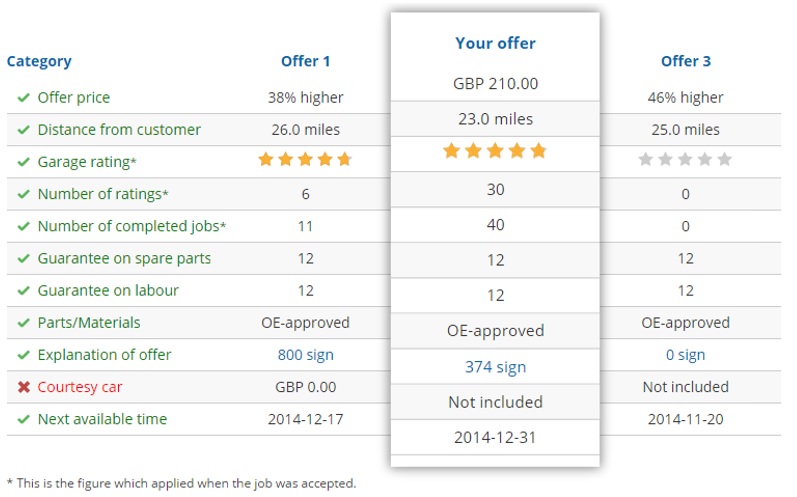Open Offer 1's 800 sign explanation
797x497 pixels.
pyautogui.click(x=305, y=355)
